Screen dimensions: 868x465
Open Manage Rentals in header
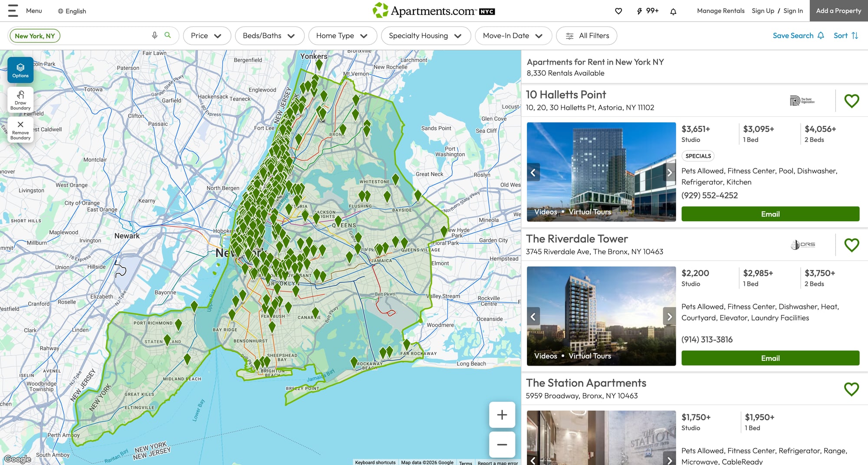coord(720,11)
